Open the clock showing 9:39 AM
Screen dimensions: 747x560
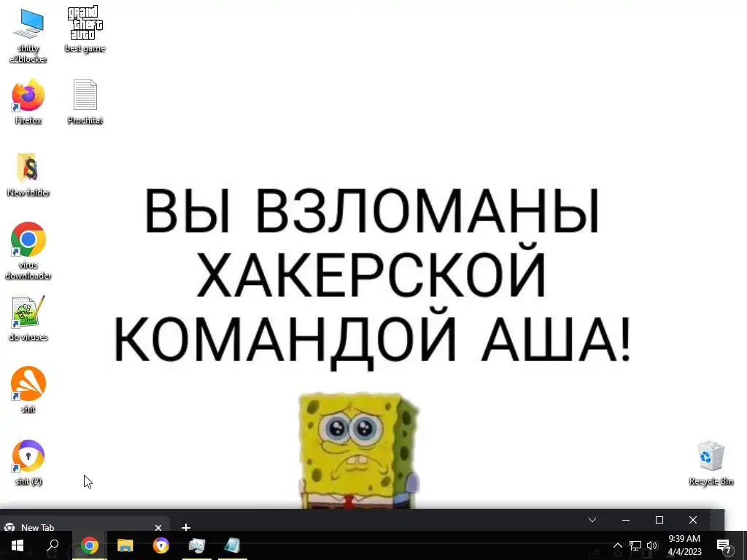684,545
